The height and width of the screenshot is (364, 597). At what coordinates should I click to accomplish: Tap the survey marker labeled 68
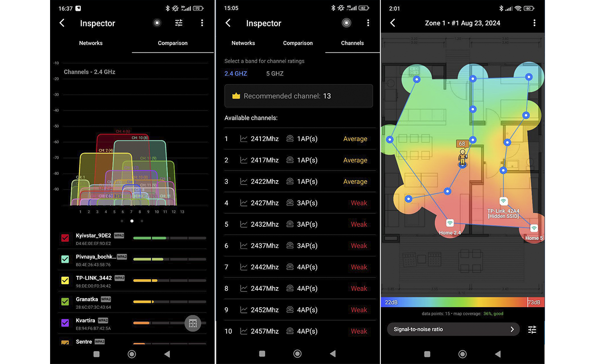pyautogui.click(x=462, y=143)
